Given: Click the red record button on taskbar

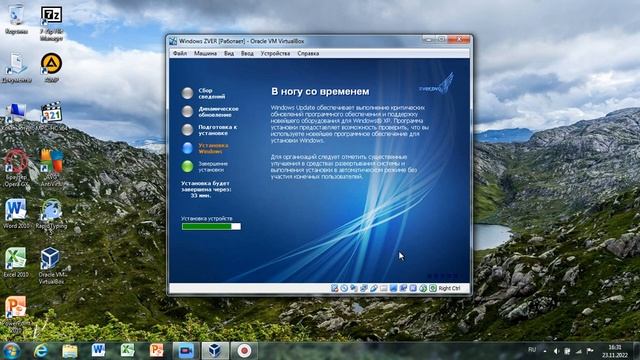Looking at the screenshot, I should tap(244, 351).
